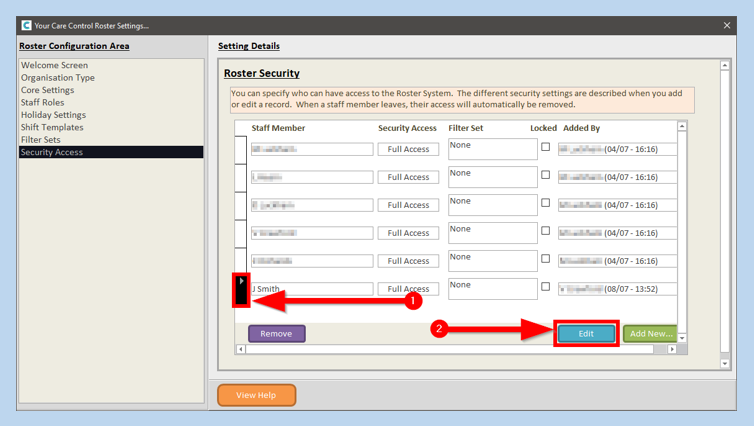Screen dimensions: 754x426
Task: Select Shift Templates in configuration list
Action: [x=52, y=127]
